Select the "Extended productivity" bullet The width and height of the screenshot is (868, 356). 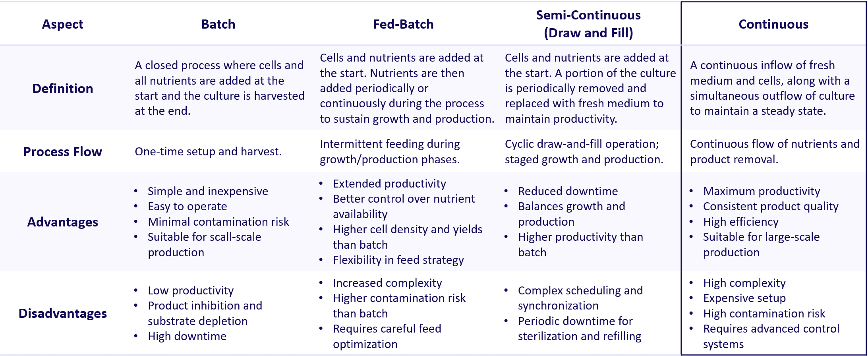point(389,184)
